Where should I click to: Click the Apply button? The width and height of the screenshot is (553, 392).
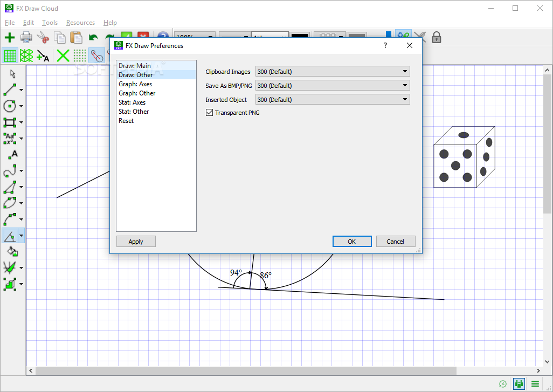tap(136, 242)
